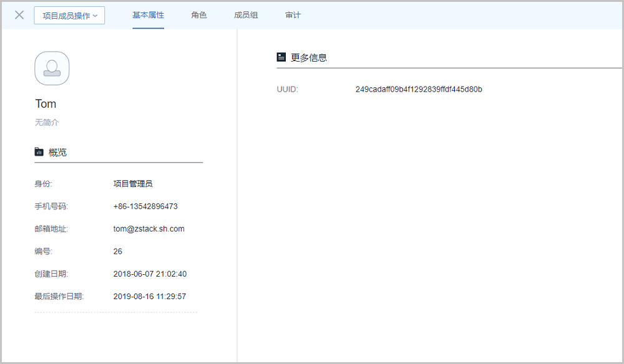Switch to the 基本属性 tab
Viewport: 624px width, 364px height.
[x=148, y=15]
